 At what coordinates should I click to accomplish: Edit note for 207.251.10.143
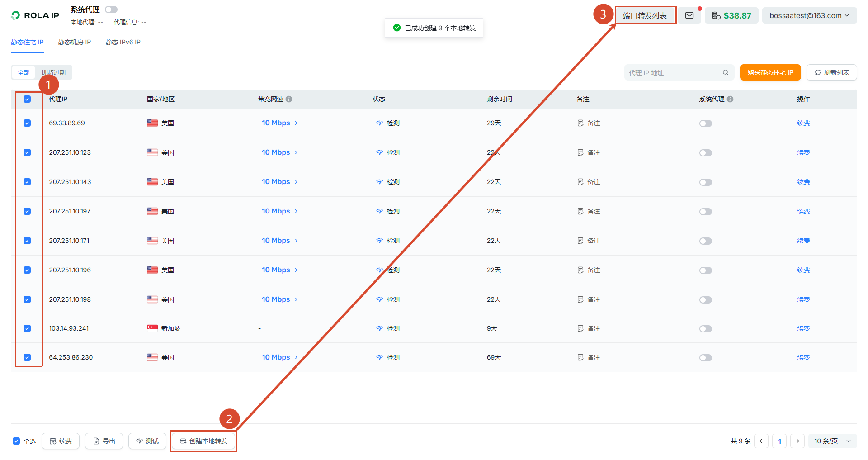tap(589, 182)
